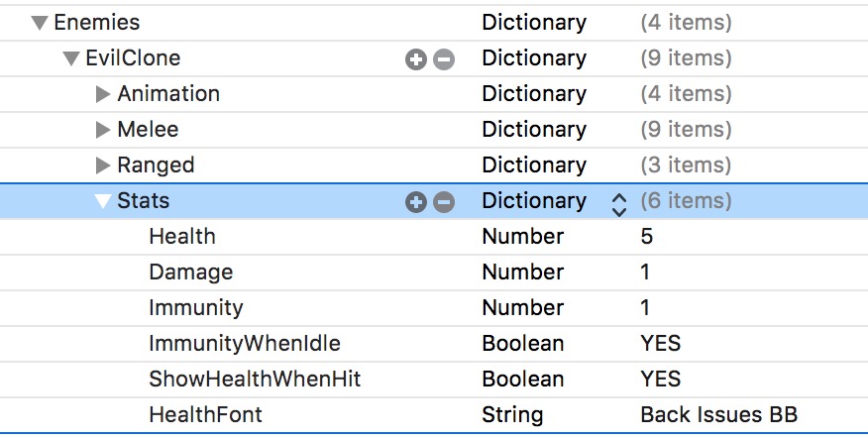The image size is (868, 438).
Task: Click the Health value 5
Action: coord(647,237)
